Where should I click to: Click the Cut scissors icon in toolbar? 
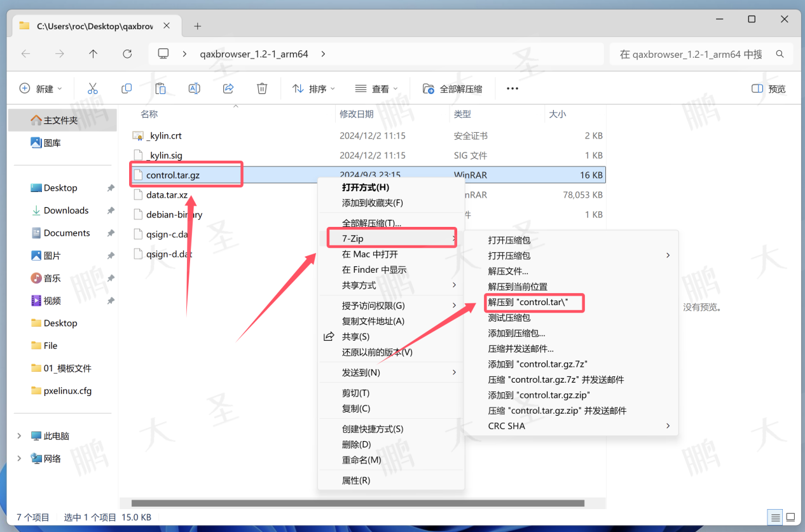93,89
